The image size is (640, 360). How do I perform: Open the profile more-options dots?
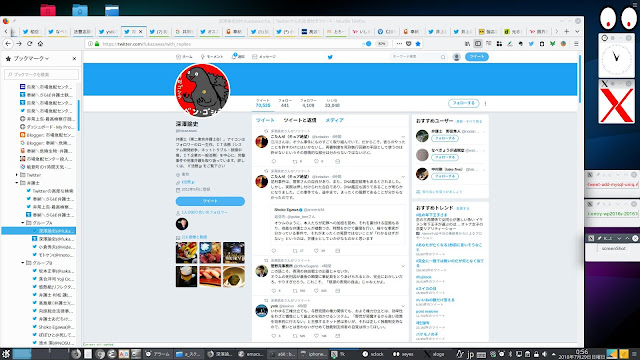(x=485, y=104)
